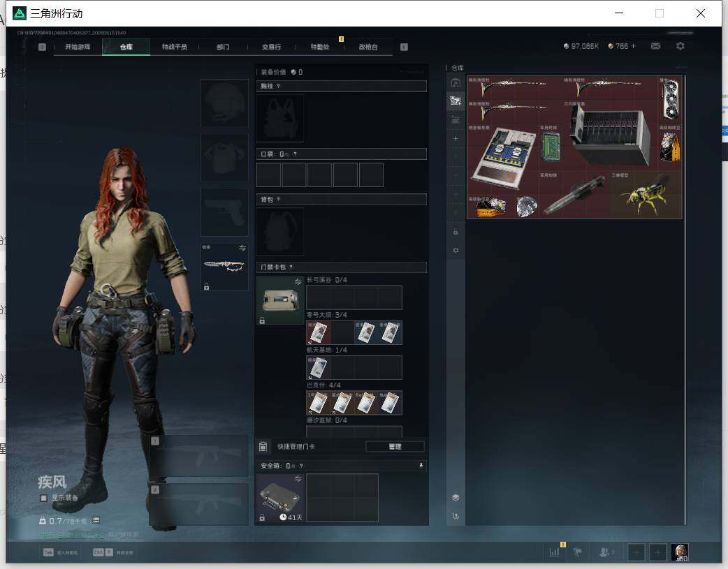Select the first 巴克什 keycard

(x=319, y=403)
